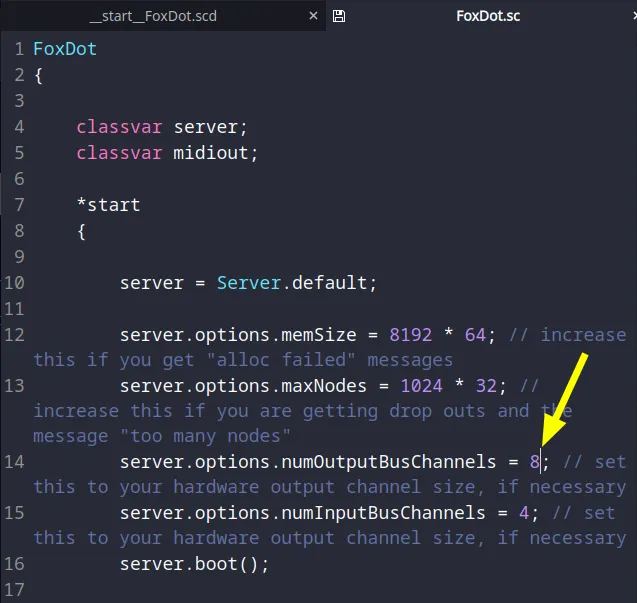This screenshot has width=637, height=603.
Task: Click the numInputBusChannels value 4
Action: (x=524, y=513)
